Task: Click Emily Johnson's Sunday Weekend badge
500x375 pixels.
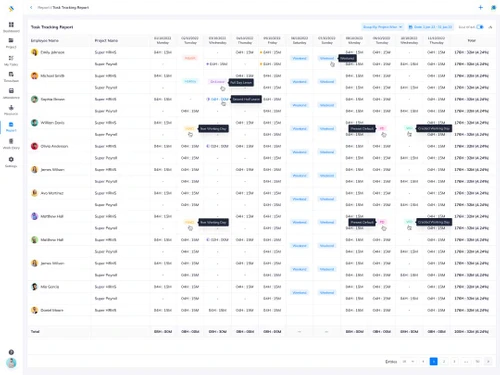Action: pyautogui.click(x=327, y=58)
